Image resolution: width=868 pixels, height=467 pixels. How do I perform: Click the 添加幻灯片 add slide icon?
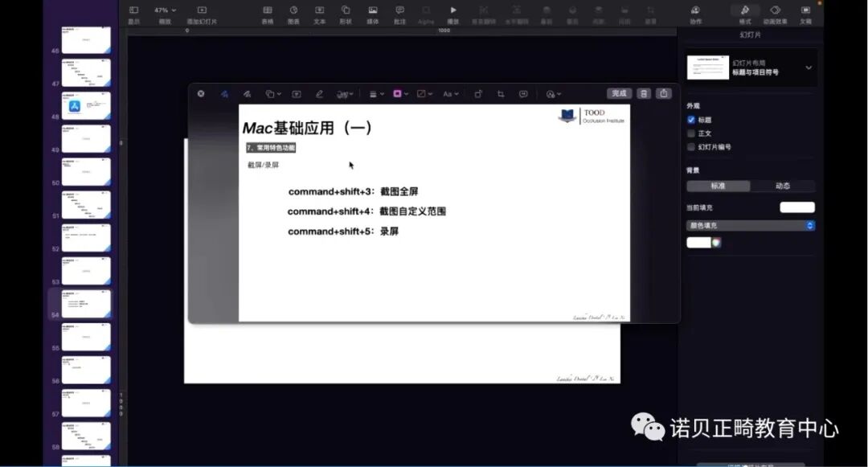point(202,10)
